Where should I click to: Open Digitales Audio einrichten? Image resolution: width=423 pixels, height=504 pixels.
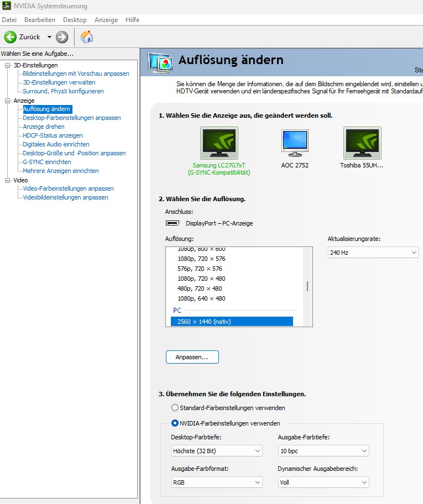pyautogui.click(x=56, y=144)
